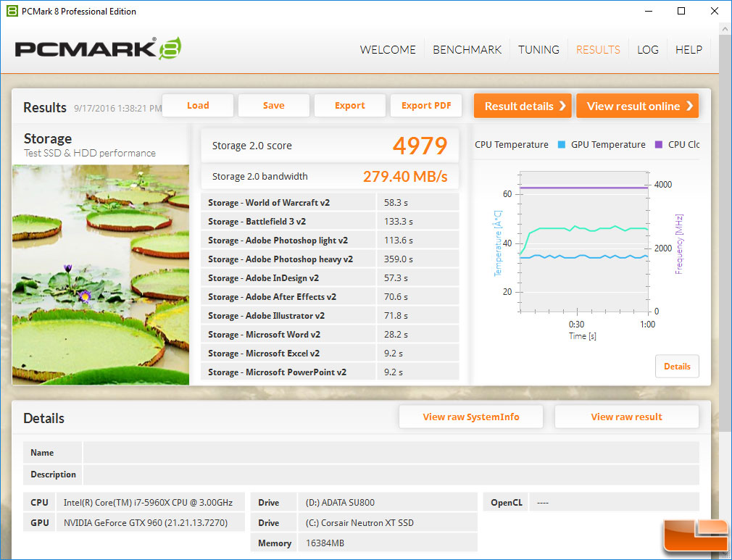Click the scrollbar up arrow
Image resolution: width=732 pixels, height=560 pixels.
tap(725, 28)
